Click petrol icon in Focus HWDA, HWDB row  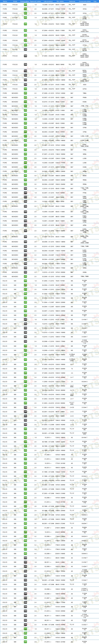[x=25, y=24]
